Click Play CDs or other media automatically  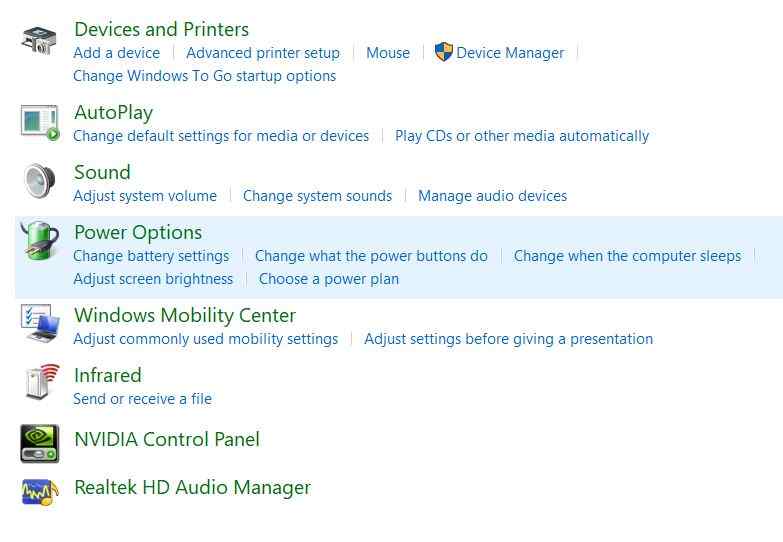(521, 136)
